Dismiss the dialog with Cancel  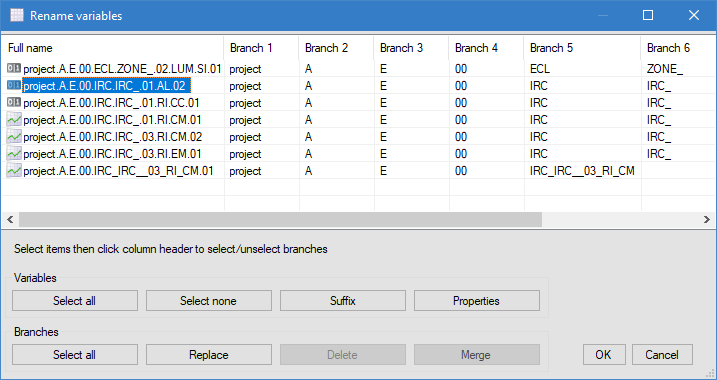pos(662,355)
